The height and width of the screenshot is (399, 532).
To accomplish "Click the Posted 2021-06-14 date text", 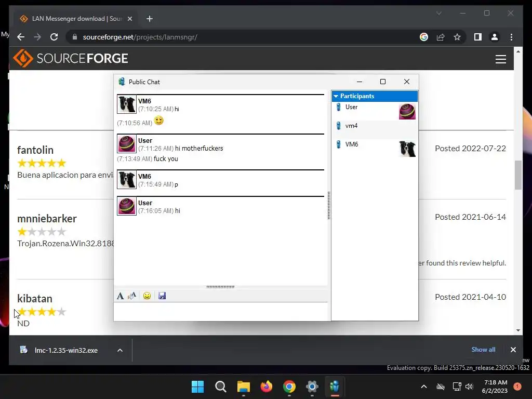I will click(x=470, y=217).
